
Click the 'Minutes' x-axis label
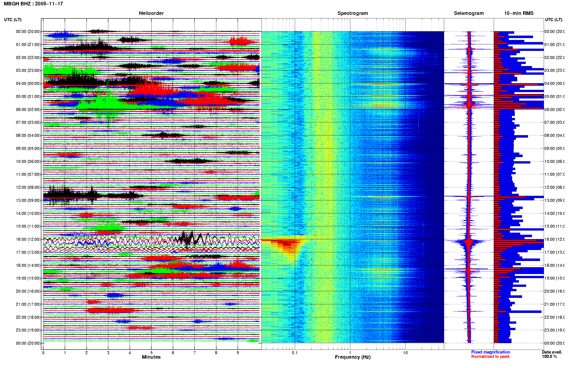click(x=151, y=357)
